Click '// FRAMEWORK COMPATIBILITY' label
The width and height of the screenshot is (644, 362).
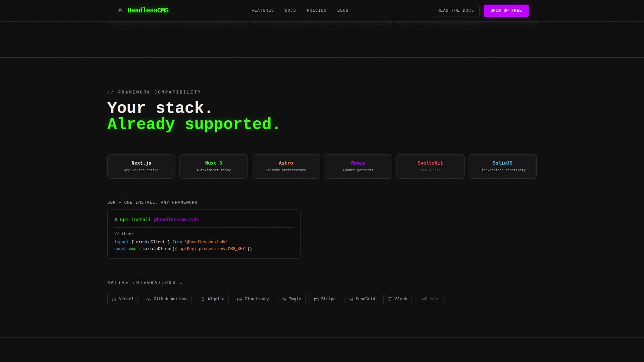click(x=154, y=92)
